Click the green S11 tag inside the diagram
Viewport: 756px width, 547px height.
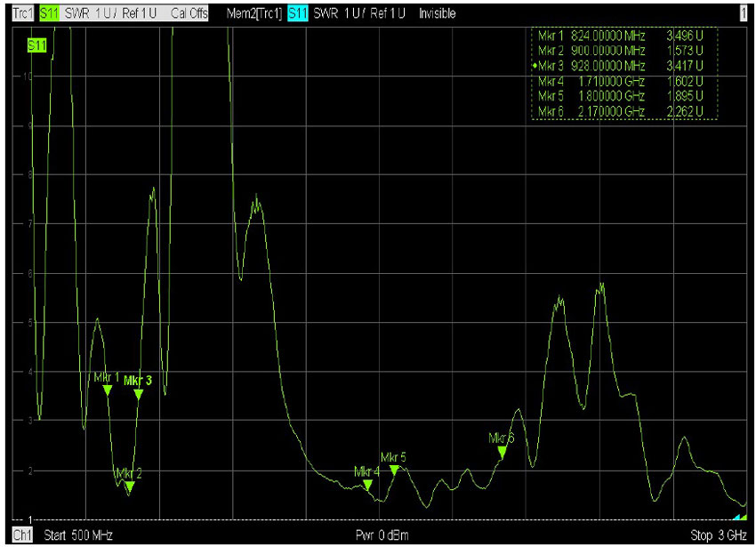click(37, 46)
